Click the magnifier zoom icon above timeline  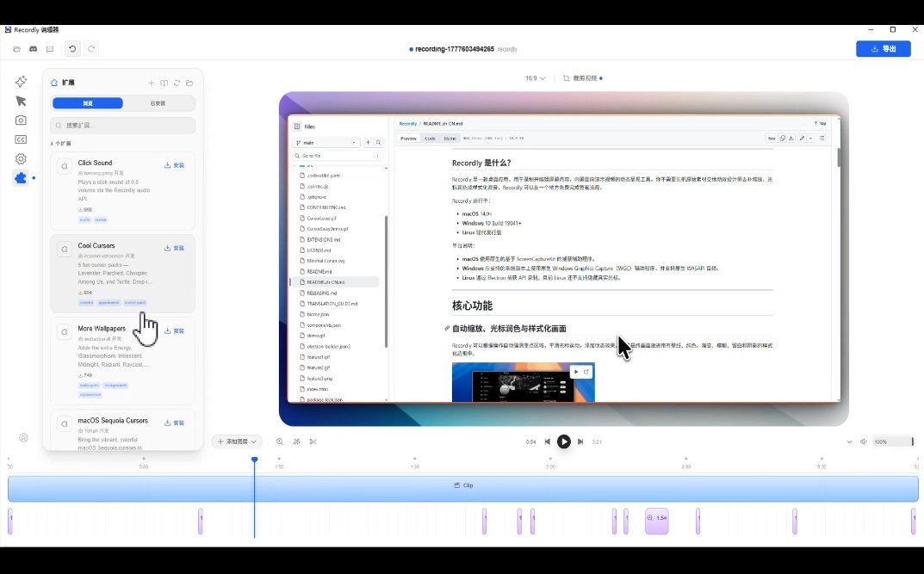(x=280, y=441)
